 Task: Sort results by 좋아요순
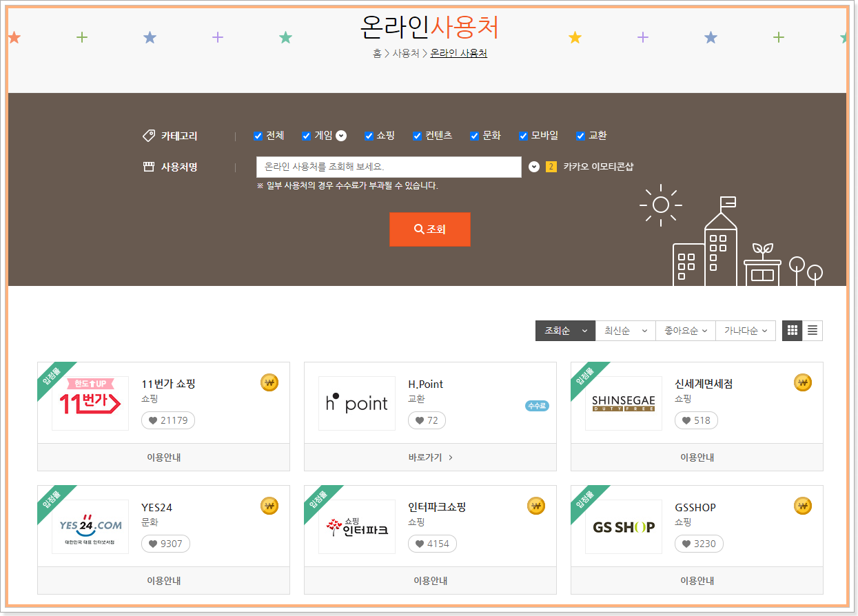[685, 331]
